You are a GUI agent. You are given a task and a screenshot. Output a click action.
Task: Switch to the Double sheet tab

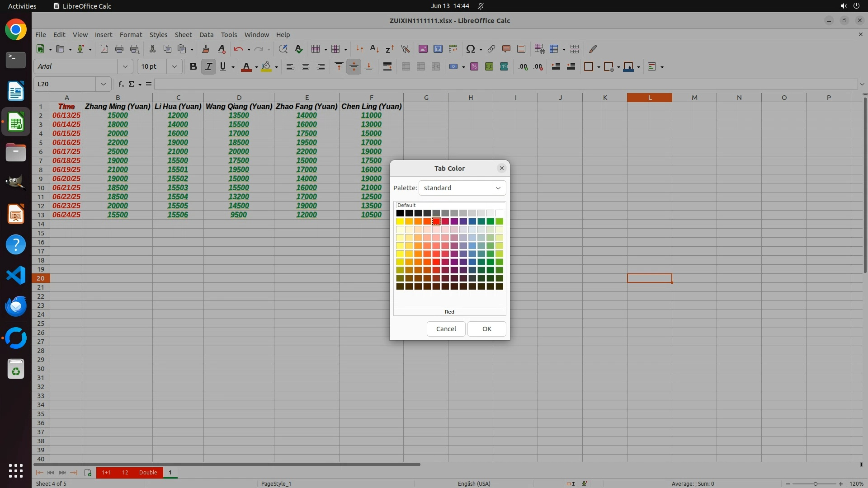(148, 473)
